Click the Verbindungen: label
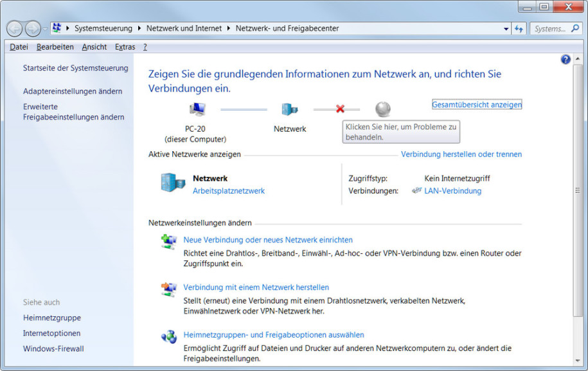This screenshot has height=371, width=588. point(373,190)
